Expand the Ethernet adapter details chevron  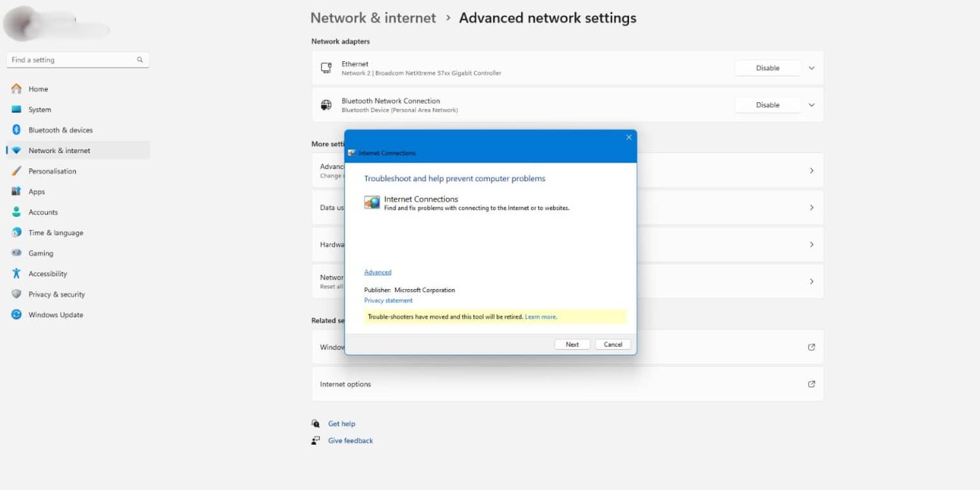(811, 68)
